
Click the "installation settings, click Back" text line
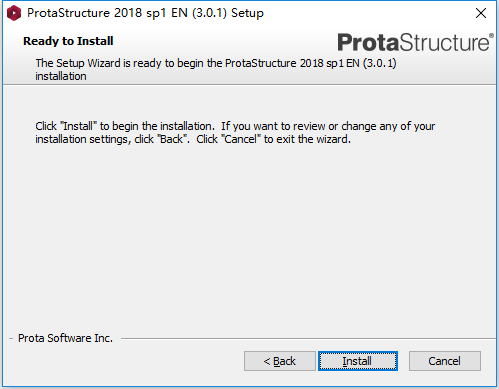tap(193, 139)
